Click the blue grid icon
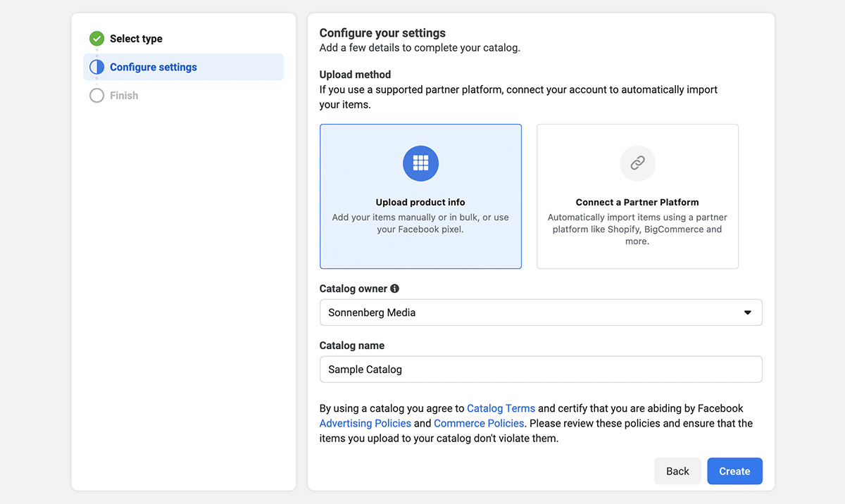Image resolution: width=845 pixels, height=504 pixels. tap(420, 163)
